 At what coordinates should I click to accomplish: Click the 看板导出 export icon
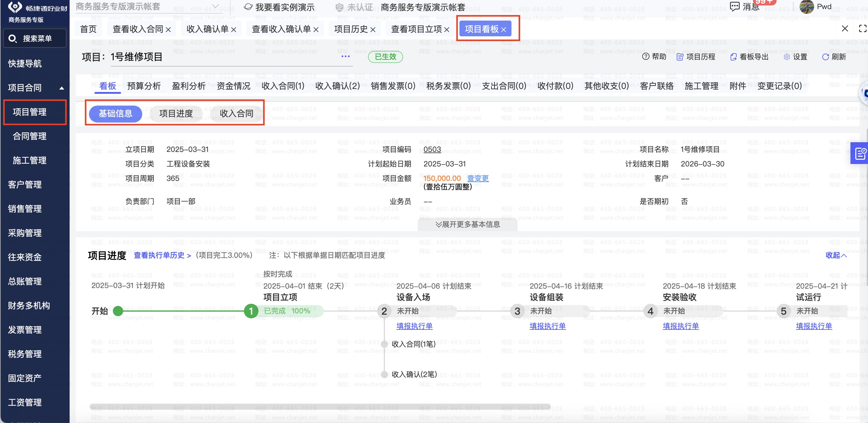click(x=733, y=57)
